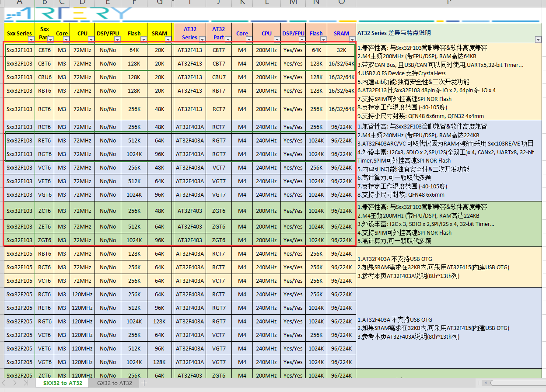Select column D header

tap(83, 3)
